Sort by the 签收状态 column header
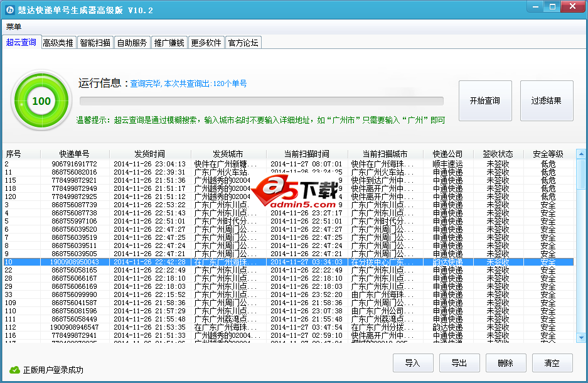 coord(498,154)
